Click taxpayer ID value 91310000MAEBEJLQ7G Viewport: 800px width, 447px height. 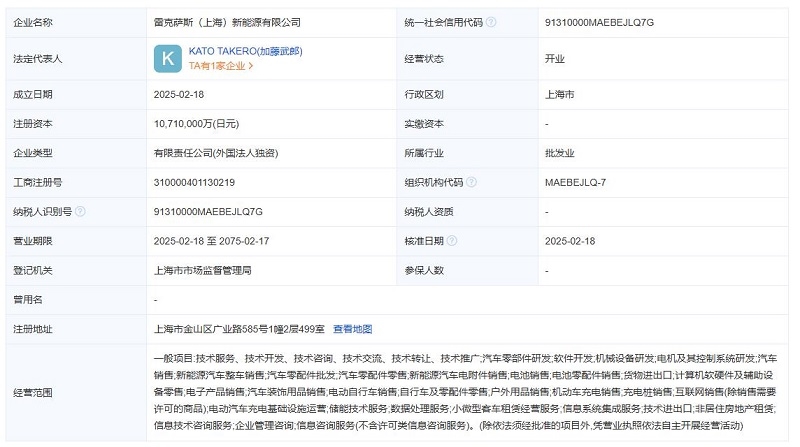208,212
